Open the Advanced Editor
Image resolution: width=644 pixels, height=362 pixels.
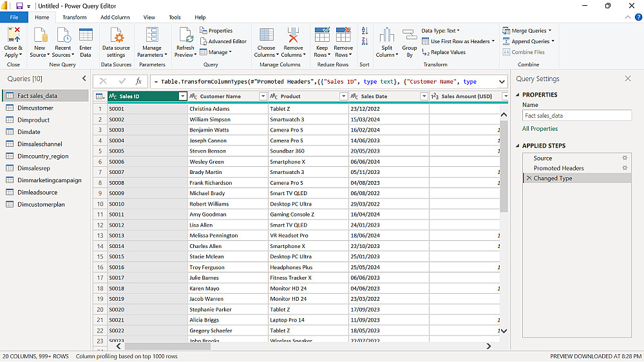pos(223,41)
